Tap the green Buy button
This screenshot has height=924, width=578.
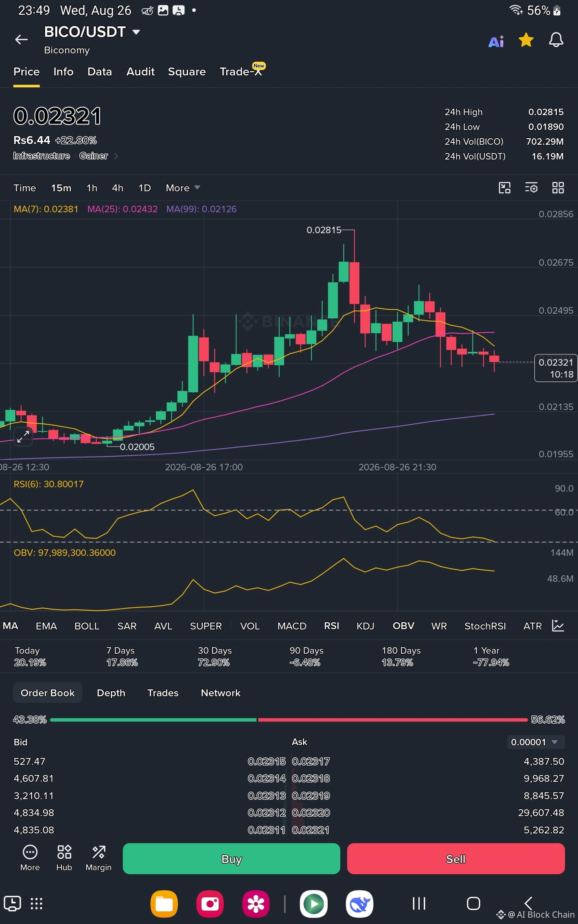pyautogui.click(x=231, y=859)
